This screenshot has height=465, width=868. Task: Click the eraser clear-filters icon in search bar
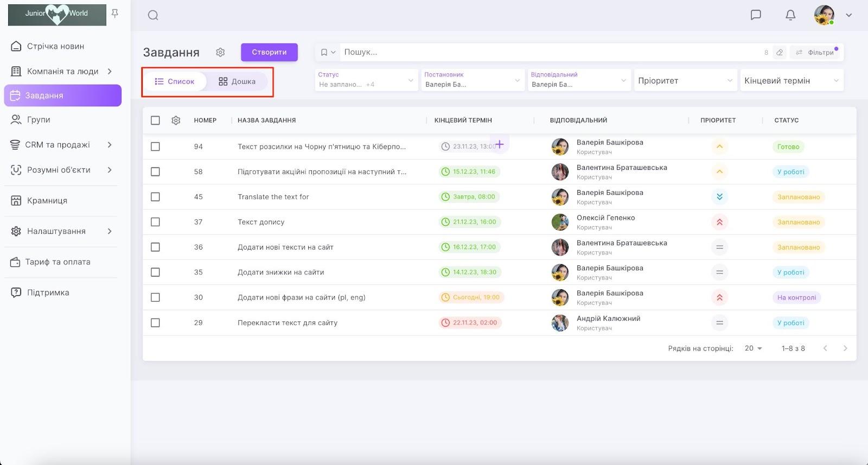[780, 53]
